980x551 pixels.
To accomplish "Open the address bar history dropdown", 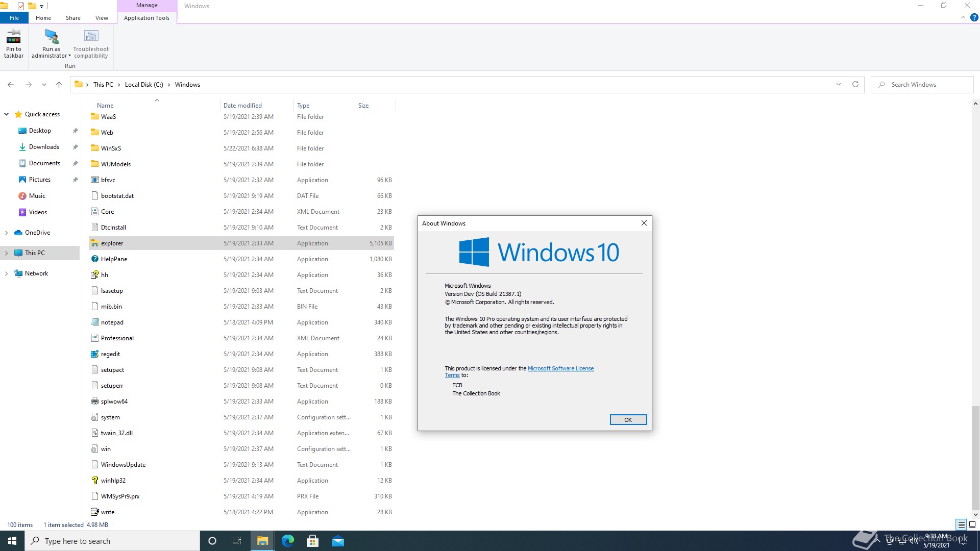I will coord(839,85).
